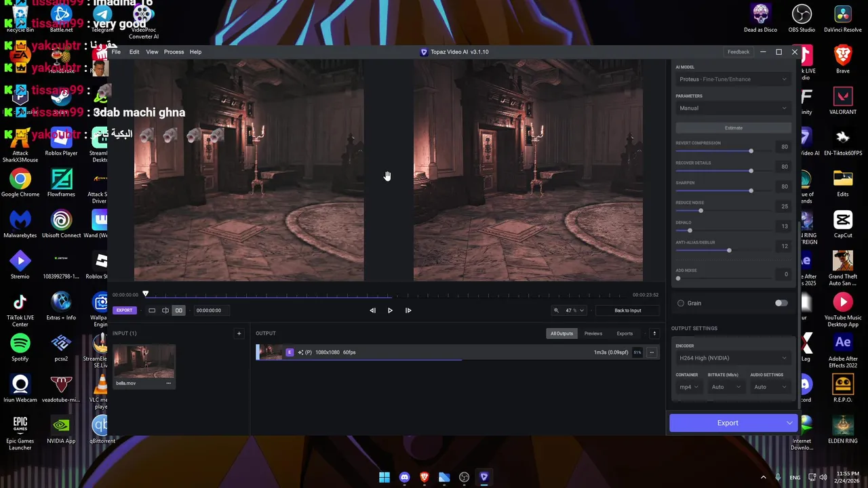868x488 pixels.
Task: Open the 47% zoom level dropdown
Action: click(x=569, y=310)
